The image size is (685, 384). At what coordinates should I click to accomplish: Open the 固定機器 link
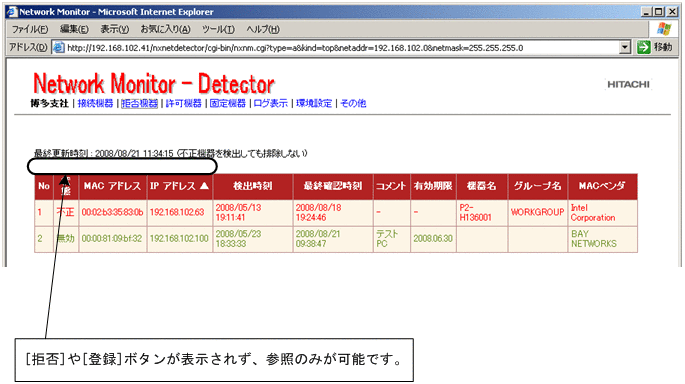coord(227,103)
